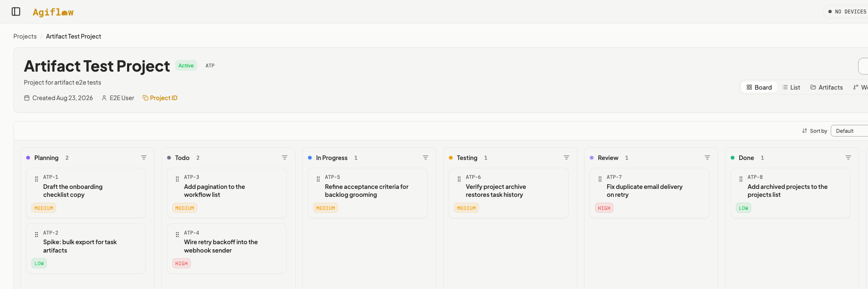868x289 pixels.
Task: Click the Active status badge
Action: click(x=186, y=65)
